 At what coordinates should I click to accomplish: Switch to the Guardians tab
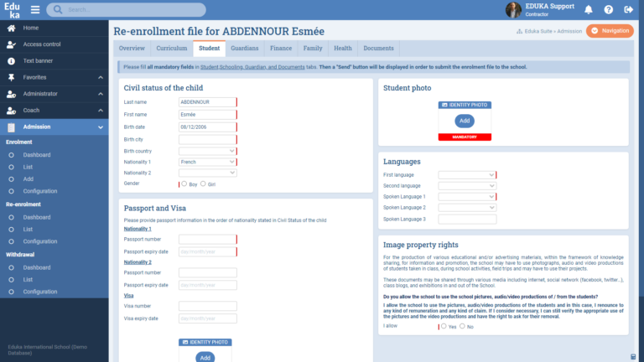point(244,49)
